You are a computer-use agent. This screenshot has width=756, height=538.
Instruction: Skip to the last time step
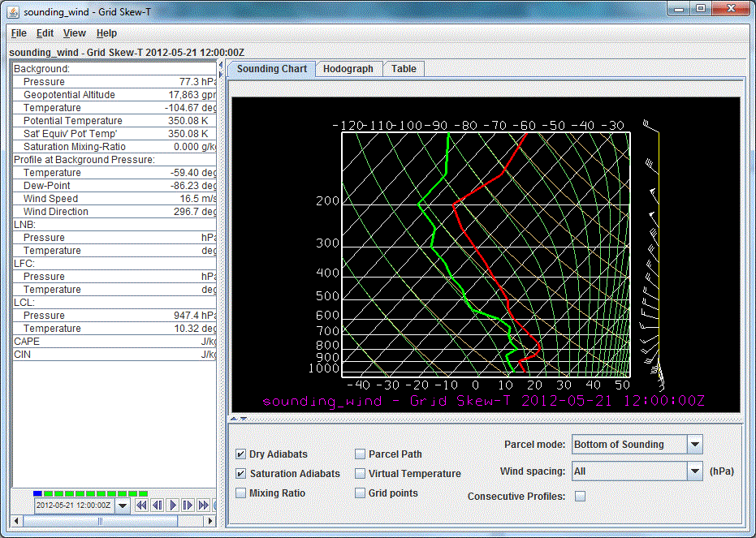[x=203, y=505]
